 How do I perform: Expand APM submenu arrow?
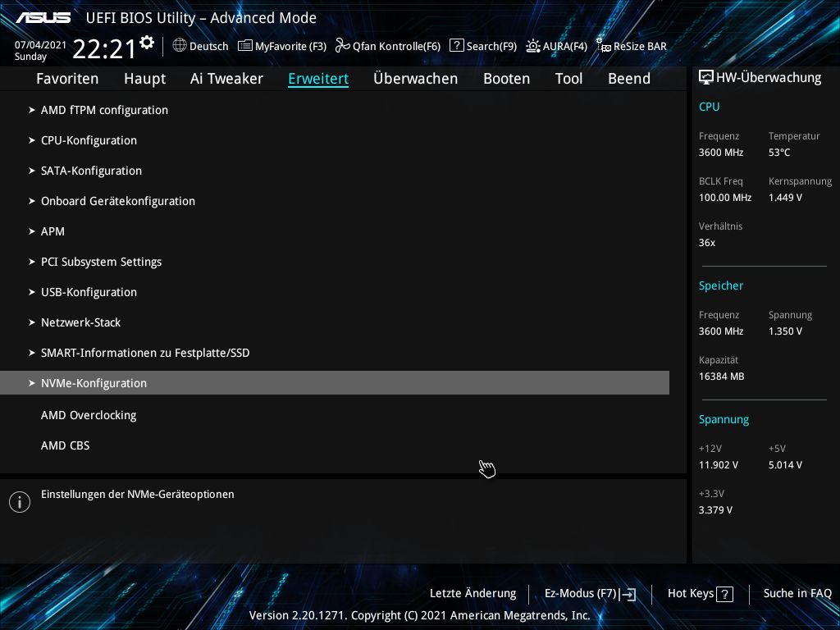32,231
